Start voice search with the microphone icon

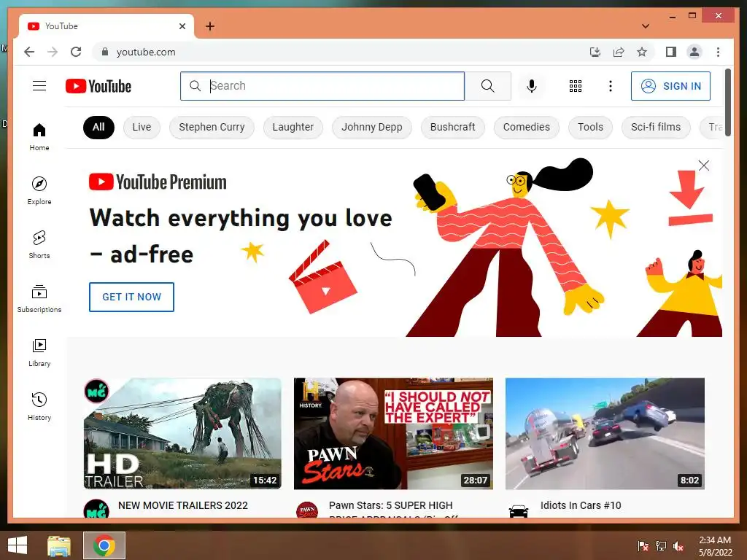[532, 86]
